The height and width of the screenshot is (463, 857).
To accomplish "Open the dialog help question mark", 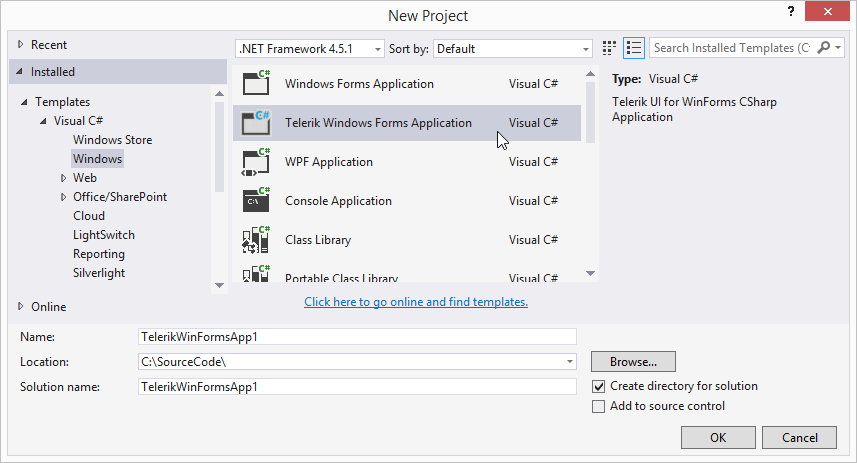I will pos(790,11).
